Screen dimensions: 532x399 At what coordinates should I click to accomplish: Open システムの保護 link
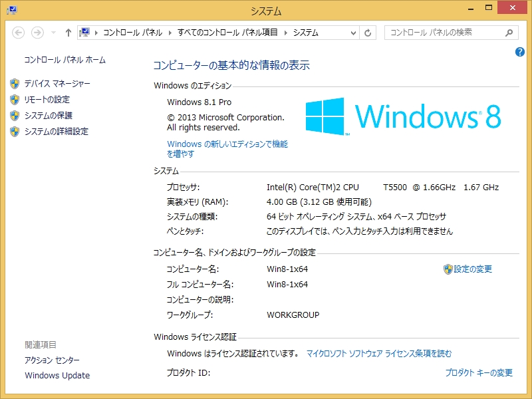pyautogui.click(x=48, y=115)
